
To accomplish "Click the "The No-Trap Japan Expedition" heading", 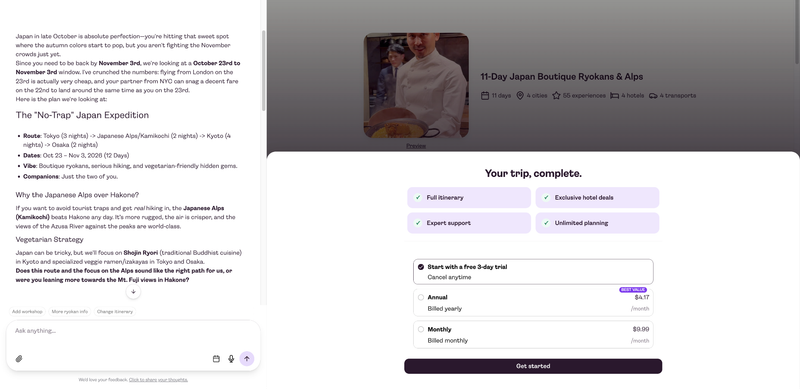I will tap(82, 115).
